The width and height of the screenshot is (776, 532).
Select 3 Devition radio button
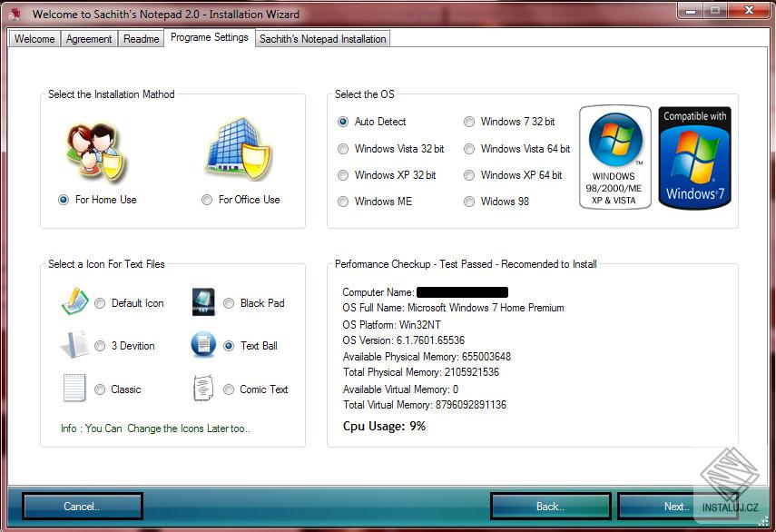click(x=100, y=346)
